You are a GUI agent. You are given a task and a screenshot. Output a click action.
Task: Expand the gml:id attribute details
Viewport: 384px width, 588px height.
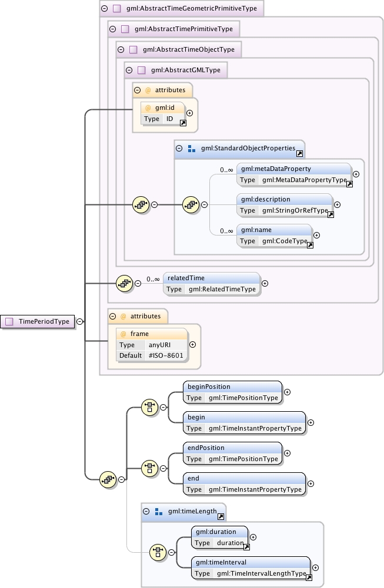point(189,113)
